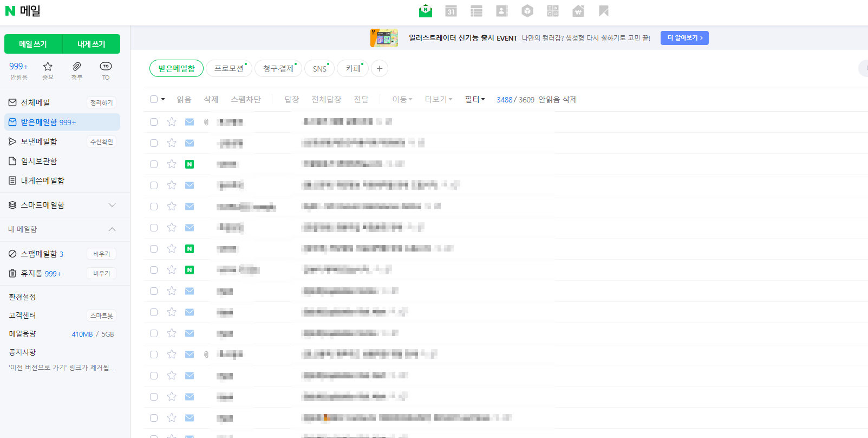Open the household ledger house icon
The width and height of the screenshot is (868, 438).
(578, 11)
